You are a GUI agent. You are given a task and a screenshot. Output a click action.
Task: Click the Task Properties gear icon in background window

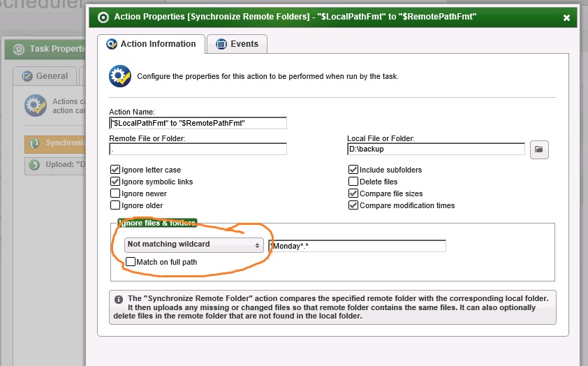tap(19, 49)
